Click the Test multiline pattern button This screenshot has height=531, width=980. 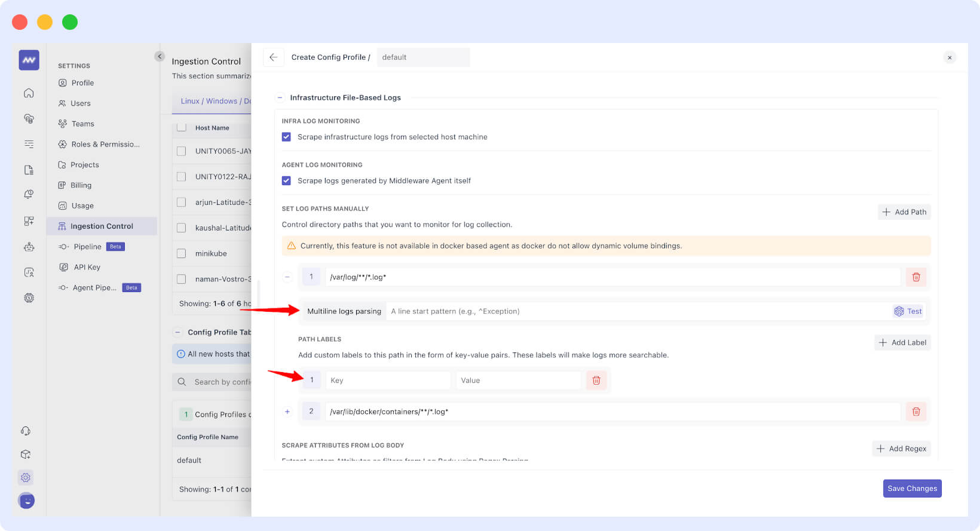908,311
